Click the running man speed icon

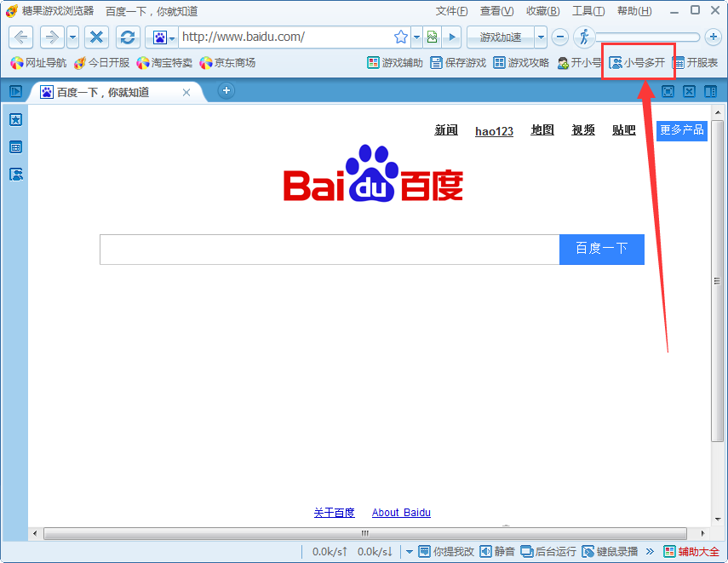click(583, 37)
